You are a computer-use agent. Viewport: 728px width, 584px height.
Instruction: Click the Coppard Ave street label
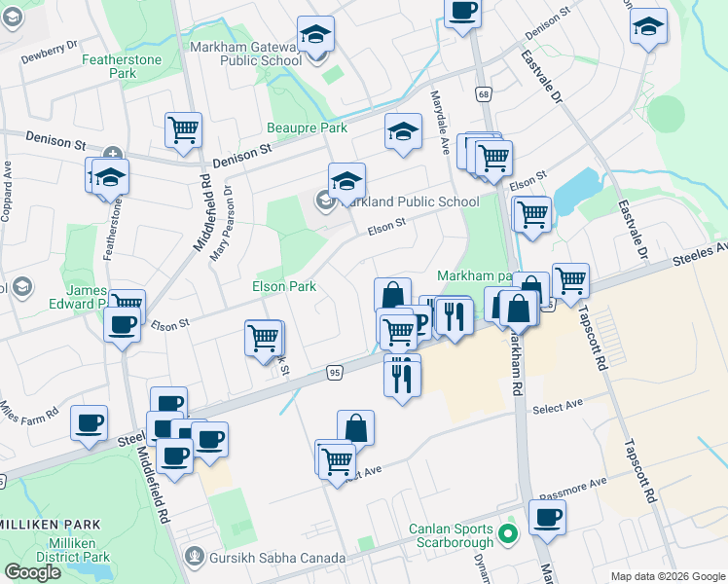pos(6,192)
